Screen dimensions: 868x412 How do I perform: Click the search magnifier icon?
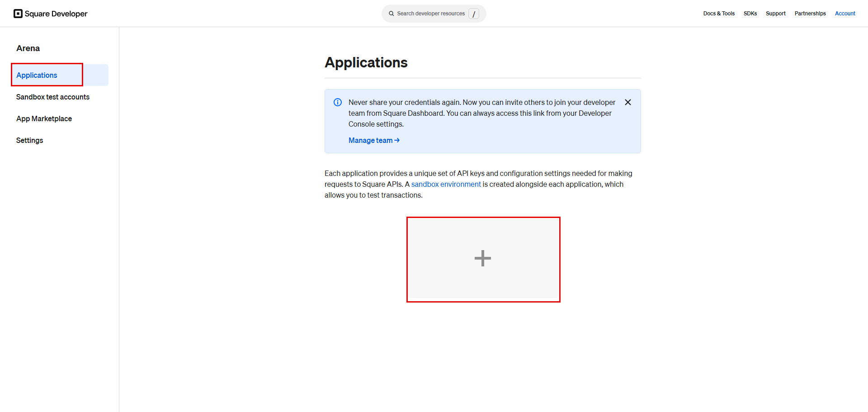click(x=392, y=14)
